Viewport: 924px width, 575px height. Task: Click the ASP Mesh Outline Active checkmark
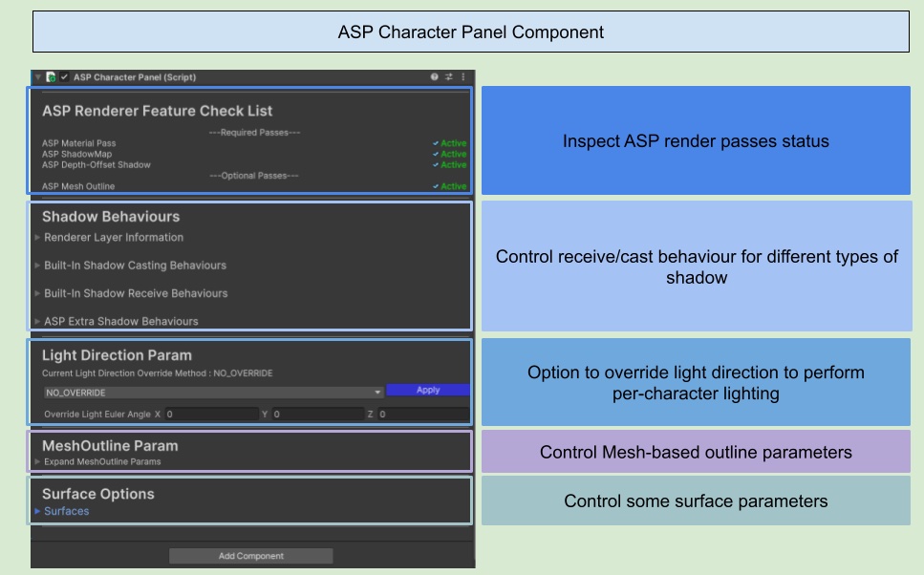436,186
